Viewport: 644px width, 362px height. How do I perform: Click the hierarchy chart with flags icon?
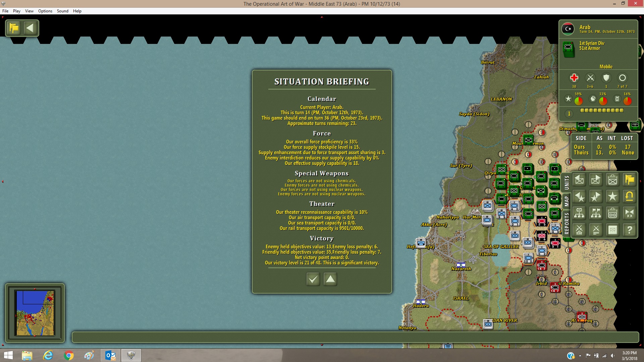point(596,213)
